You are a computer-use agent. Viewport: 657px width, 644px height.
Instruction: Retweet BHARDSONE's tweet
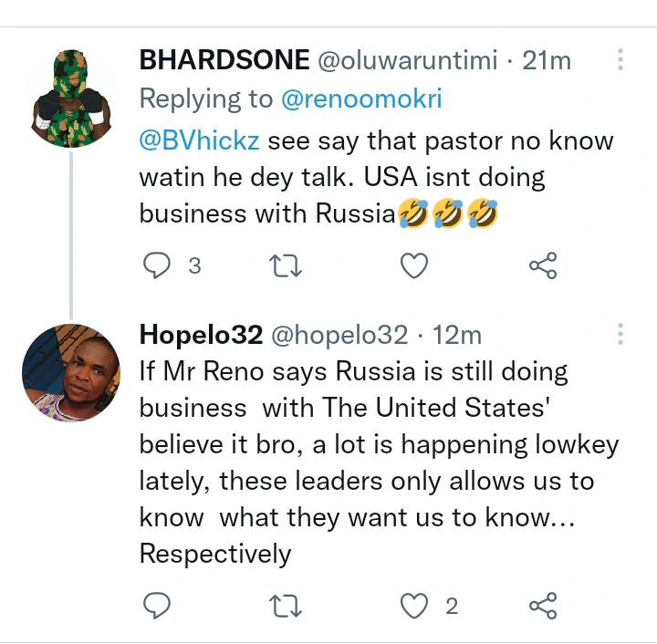pyautogui.click(x=286, y=265)
